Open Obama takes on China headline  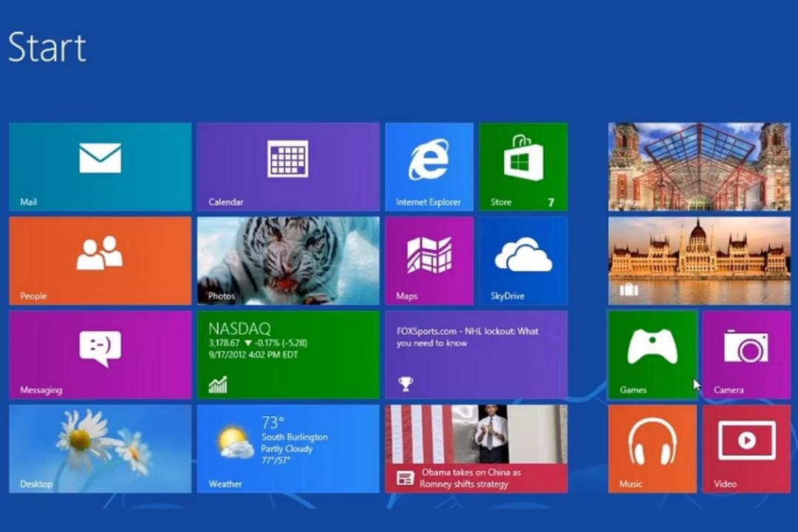pyautogui.click(x=470, y=478)
